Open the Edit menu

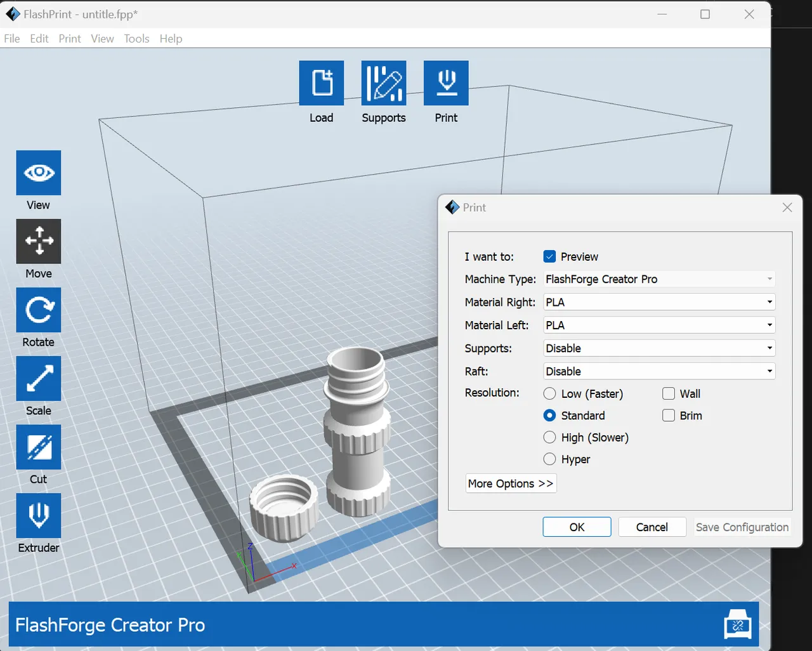coord(39,39)
